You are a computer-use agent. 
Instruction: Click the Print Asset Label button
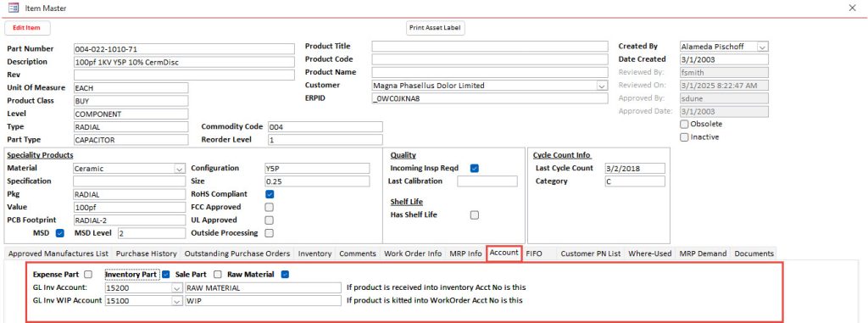[436, 28]
